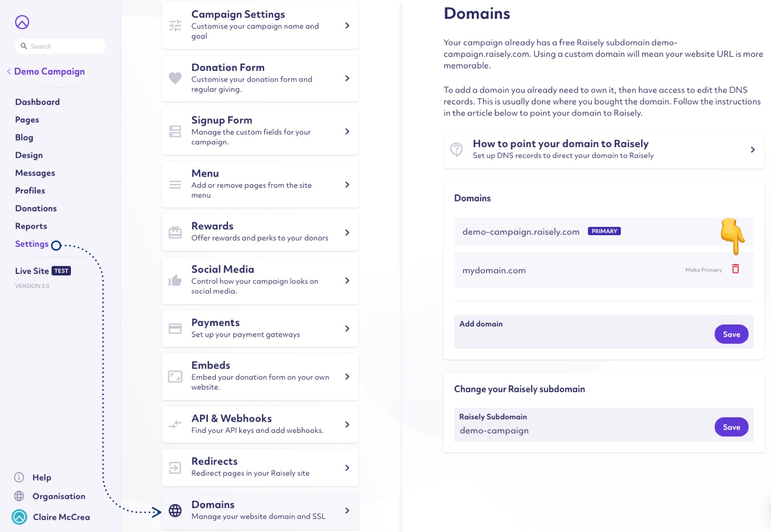Open Profiles in the sidebar
This screenshot has width=771, height=532.
(x=30, y=190)
